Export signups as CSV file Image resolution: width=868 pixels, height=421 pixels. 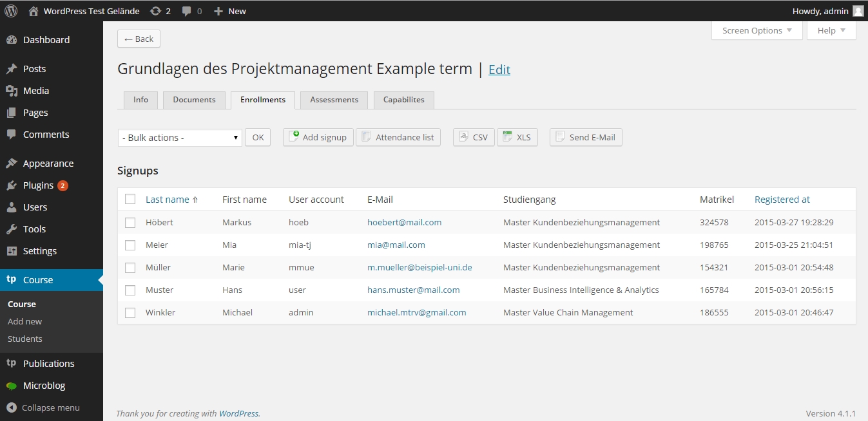[x=474, y=137]
